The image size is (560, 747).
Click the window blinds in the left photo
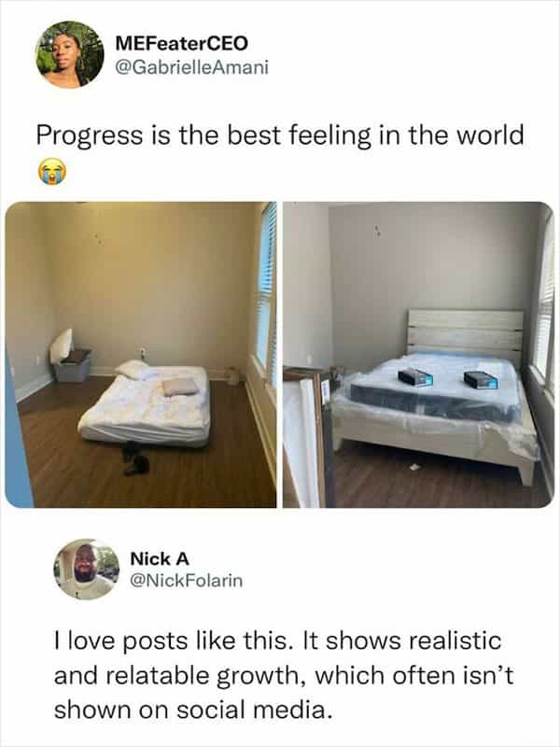coord(266,286)
